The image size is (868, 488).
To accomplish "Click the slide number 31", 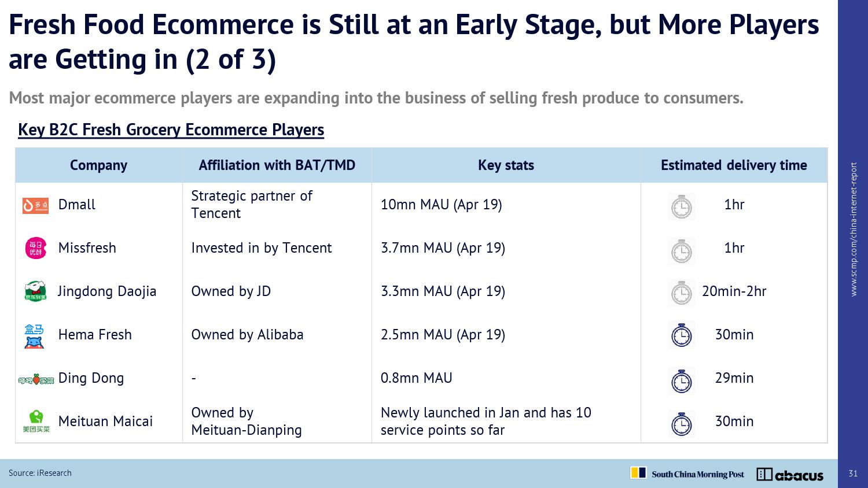I will (x=853, y=474).
